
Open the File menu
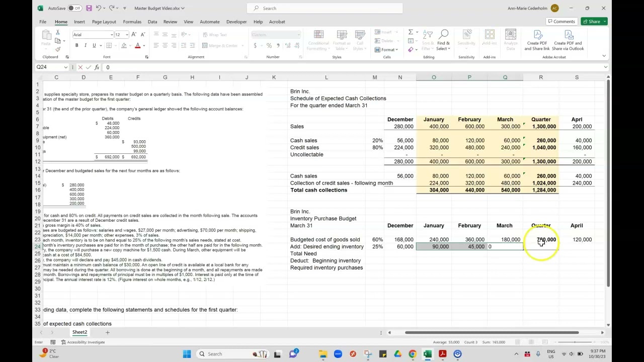click(43, 22)
